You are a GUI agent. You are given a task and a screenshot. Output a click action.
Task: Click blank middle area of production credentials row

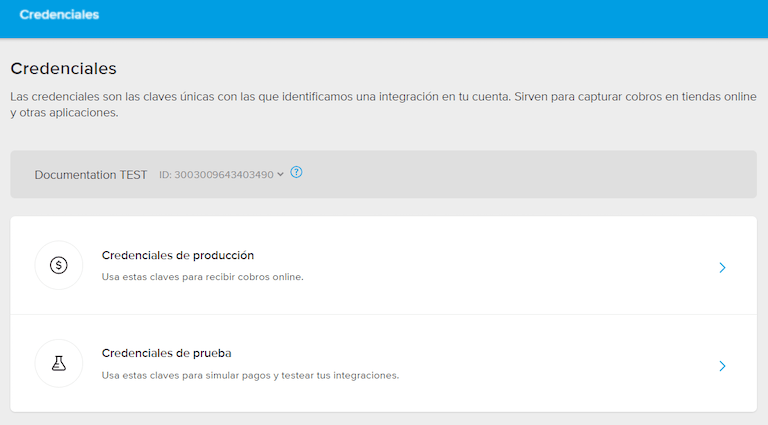pyautogui.click(x=500, y=266)
